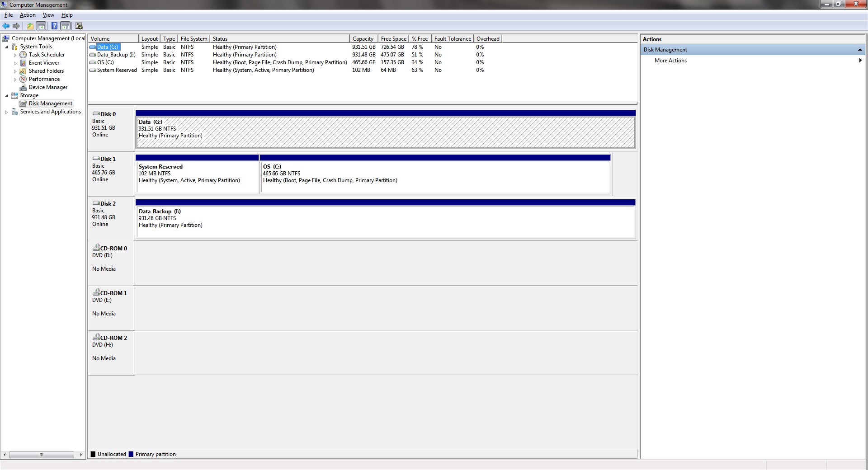This screenshot has height=470, width=868.
Task: Click tree pane scrollbar left arrow
Action: [x=5, y=455]
